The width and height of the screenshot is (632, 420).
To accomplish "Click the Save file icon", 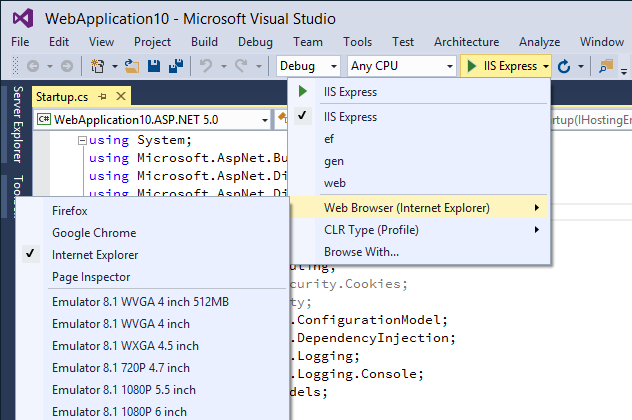I will (x=154, y=66).
